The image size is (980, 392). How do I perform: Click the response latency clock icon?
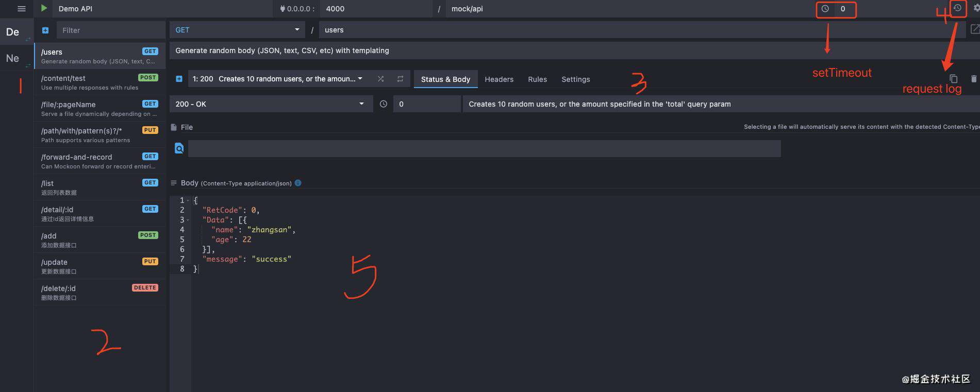pos(383,104)
